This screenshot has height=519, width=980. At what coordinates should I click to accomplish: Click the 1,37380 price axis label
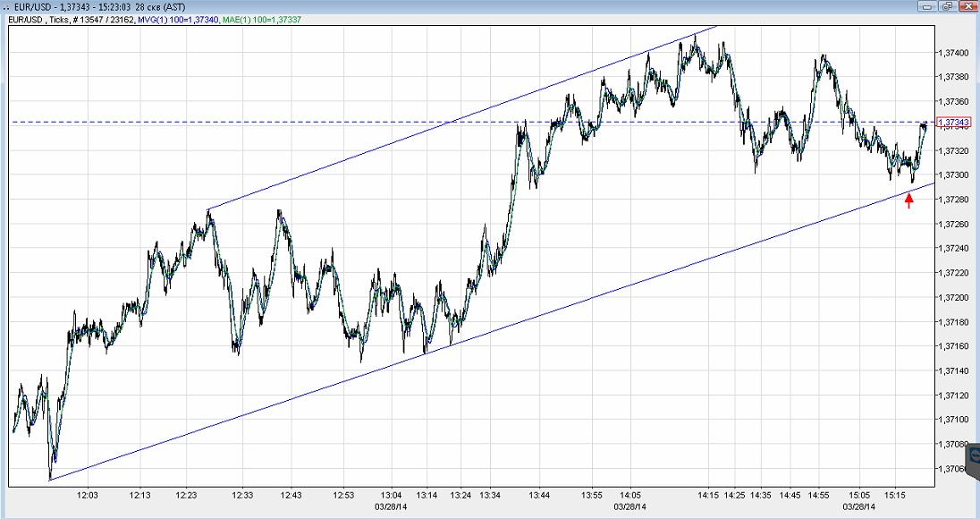[953, 77]
